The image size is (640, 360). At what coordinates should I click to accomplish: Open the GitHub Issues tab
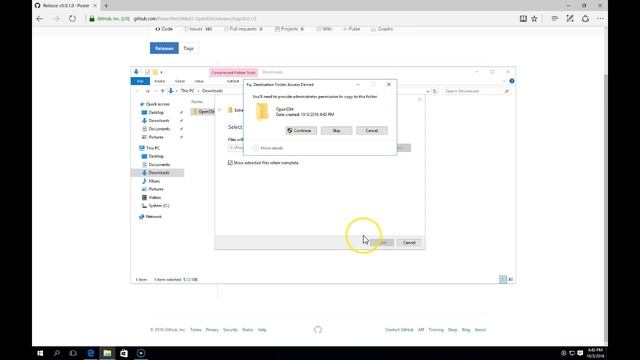(x=198, y=29)
